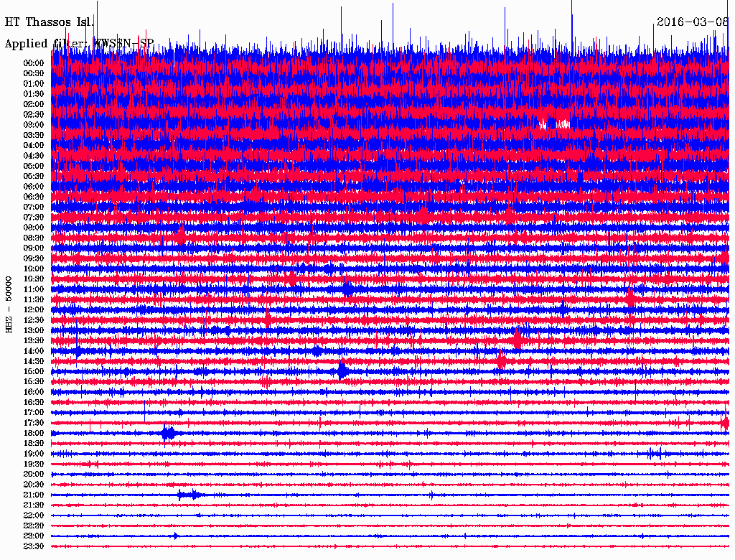Mark the small blue event on 23:00 trace
This screenshot has width=735, height=560.
(x=175, y=536)
